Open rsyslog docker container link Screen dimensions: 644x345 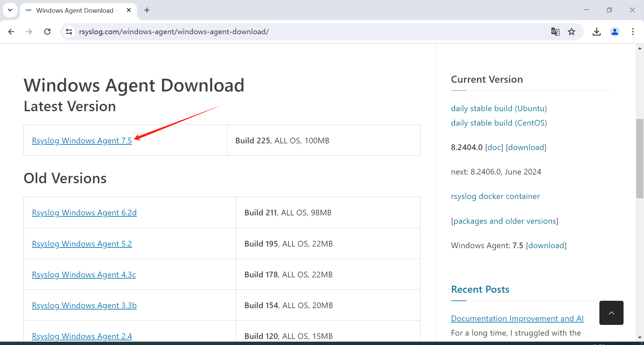coord(495,196)
